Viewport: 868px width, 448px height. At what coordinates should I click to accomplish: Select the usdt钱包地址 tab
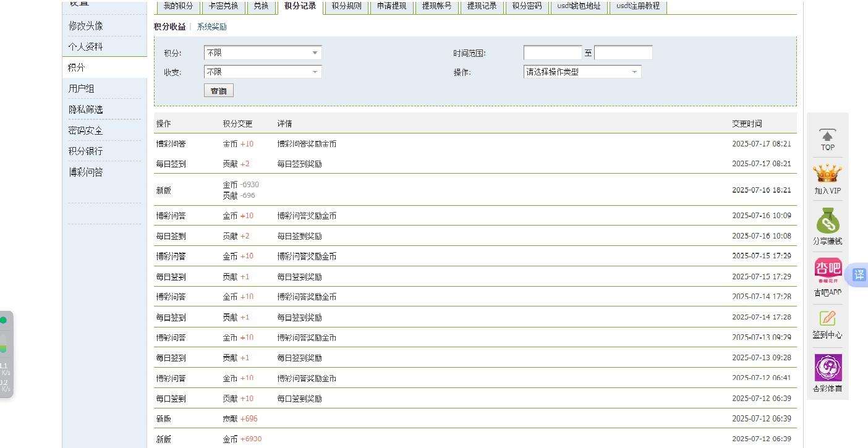point(579,6)
